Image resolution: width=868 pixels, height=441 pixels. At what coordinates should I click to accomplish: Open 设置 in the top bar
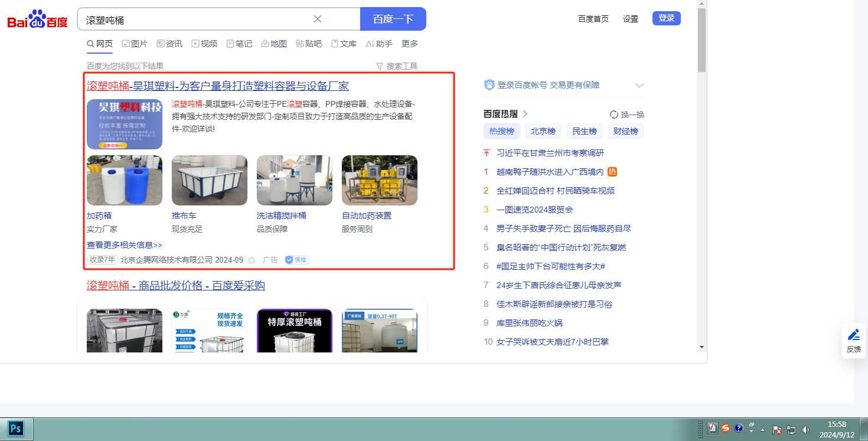click(631, 19)
